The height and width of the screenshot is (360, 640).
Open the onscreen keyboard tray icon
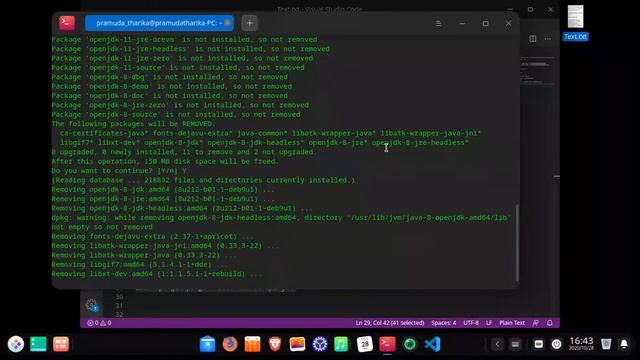click(x=516, y=344)
